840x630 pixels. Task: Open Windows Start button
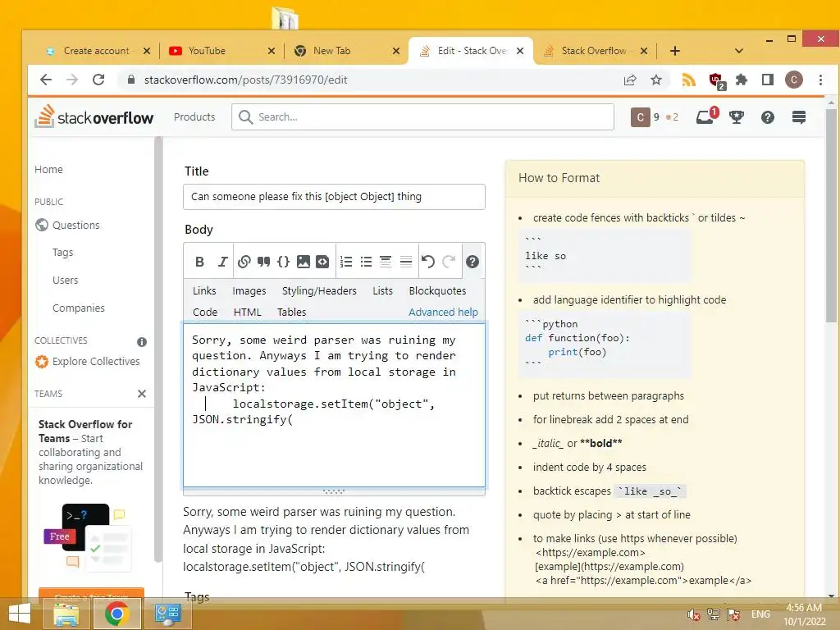tap(20, 614)
